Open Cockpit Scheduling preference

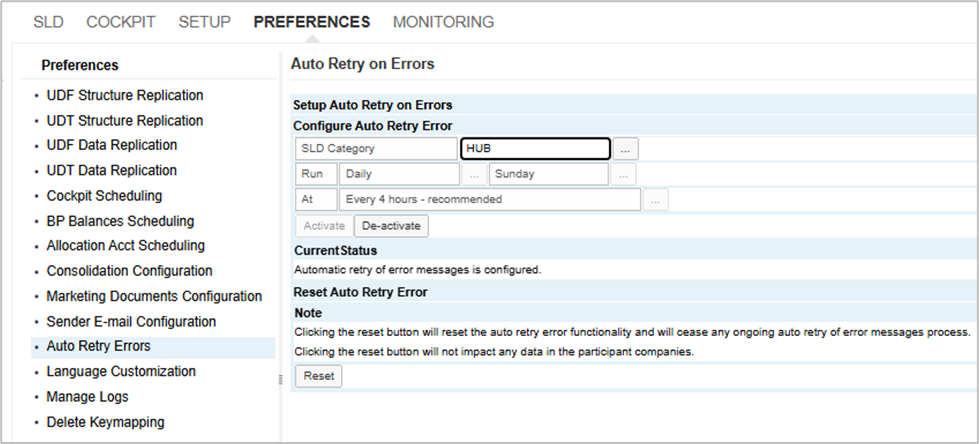(104, 196)
